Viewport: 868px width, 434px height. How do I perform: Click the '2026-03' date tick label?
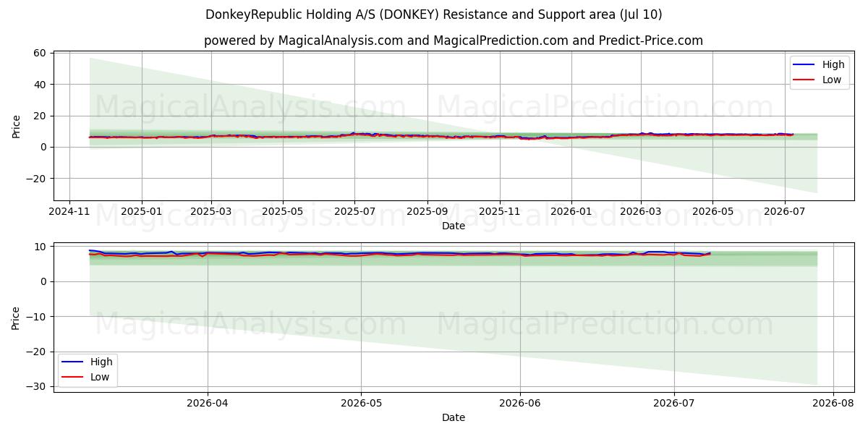click(x=641, y=213)
